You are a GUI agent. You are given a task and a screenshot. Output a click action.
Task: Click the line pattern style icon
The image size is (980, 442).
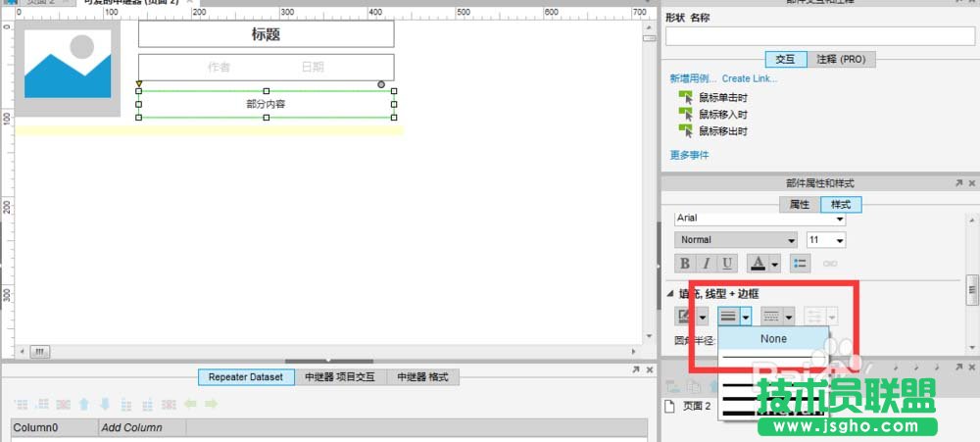click(771, 317)
